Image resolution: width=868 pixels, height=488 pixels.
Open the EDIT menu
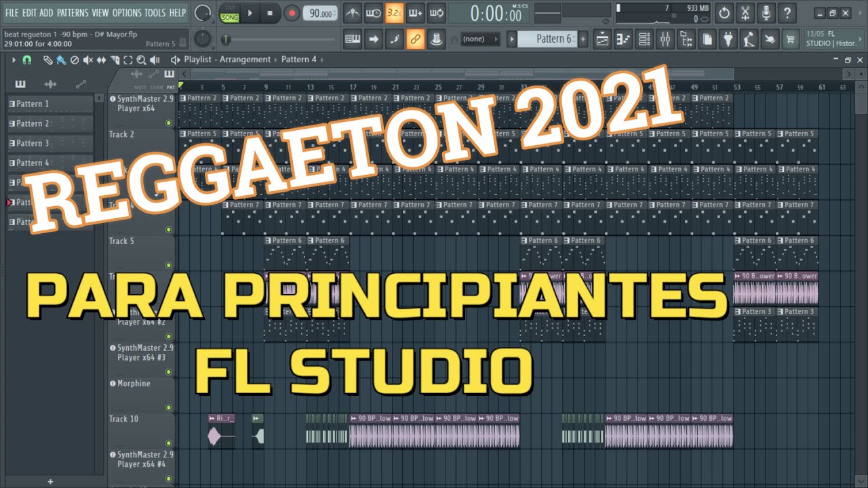29,13
